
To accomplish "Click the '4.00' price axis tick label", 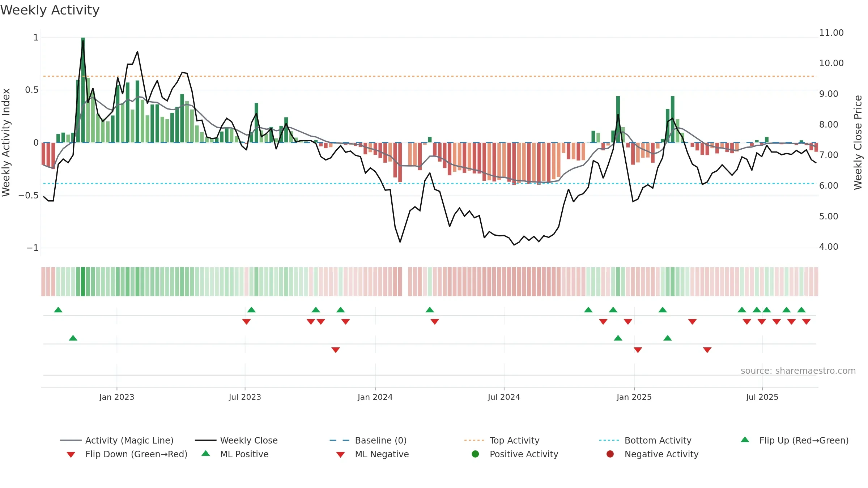I will (829, 247).
